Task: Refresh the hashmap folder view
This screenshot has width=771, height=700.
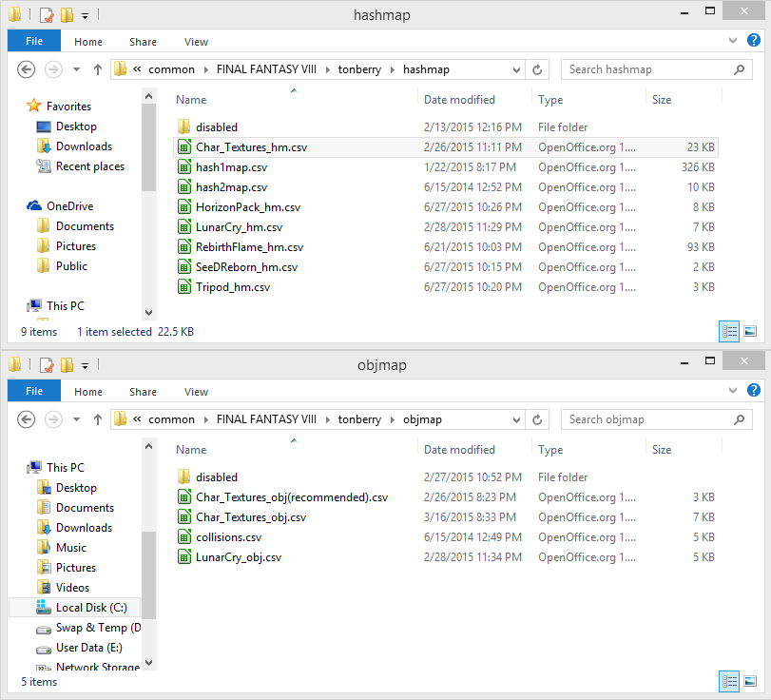Action: (537, 69)
